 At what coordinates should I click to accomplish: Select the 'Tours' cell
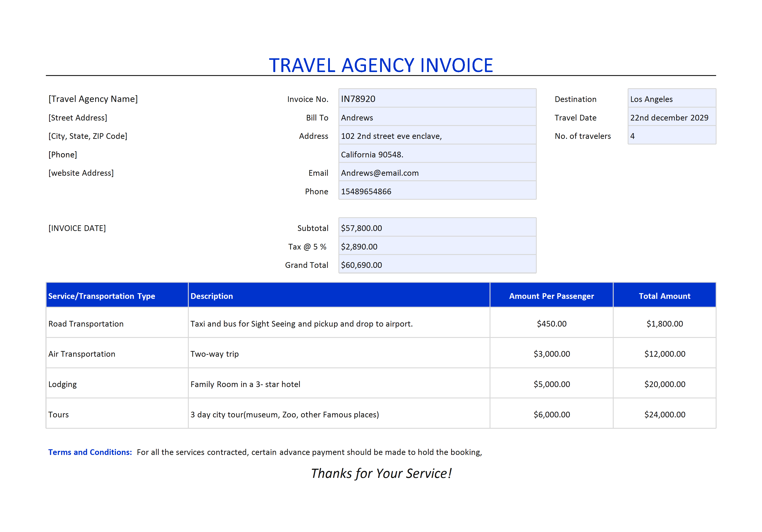pos(117,414)
